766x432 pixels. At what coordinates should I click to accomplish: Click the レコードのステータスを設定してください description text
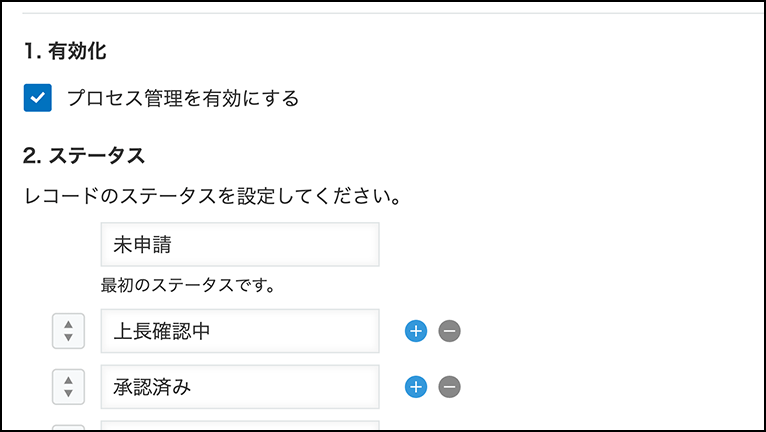pyautogui.click(x=213, y=197)
